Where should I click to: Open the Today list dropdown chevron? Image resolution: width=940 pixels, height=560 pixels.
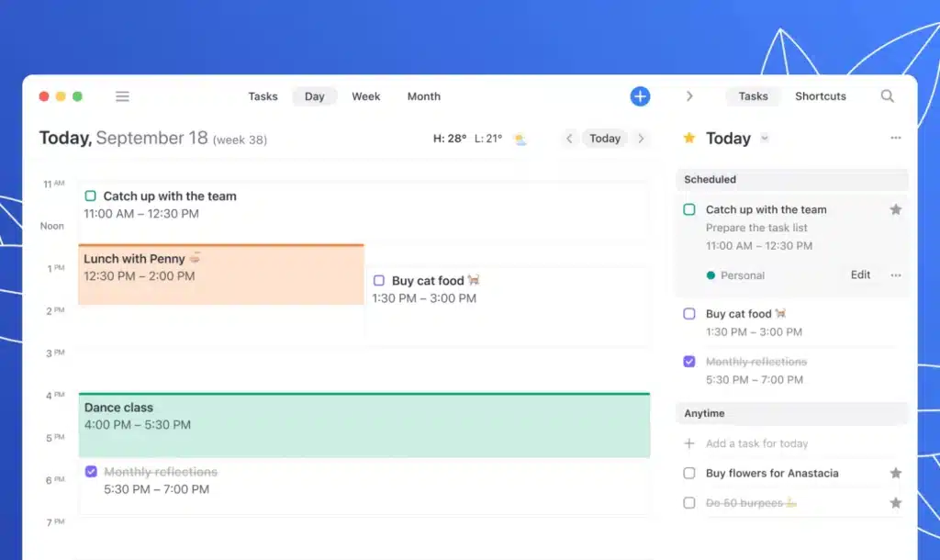pyautogui.click(x=765, y=138)
